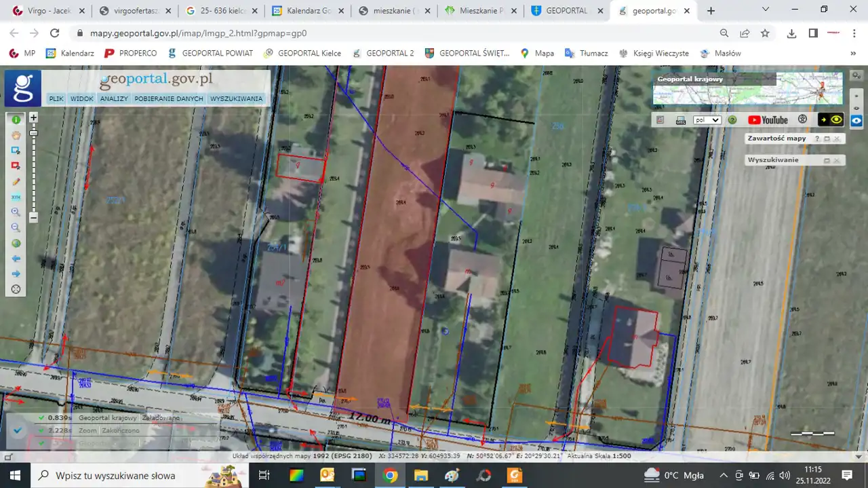Click the green help question mark icon
The height and width of the screenshot is (488, 868).
click(732, 120)
